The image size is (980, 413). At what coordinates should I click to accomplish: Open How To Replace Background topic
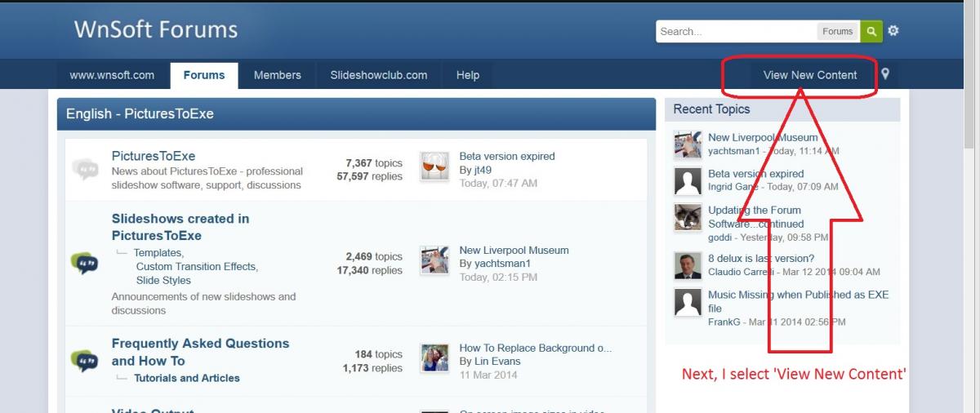pos(536,348)
